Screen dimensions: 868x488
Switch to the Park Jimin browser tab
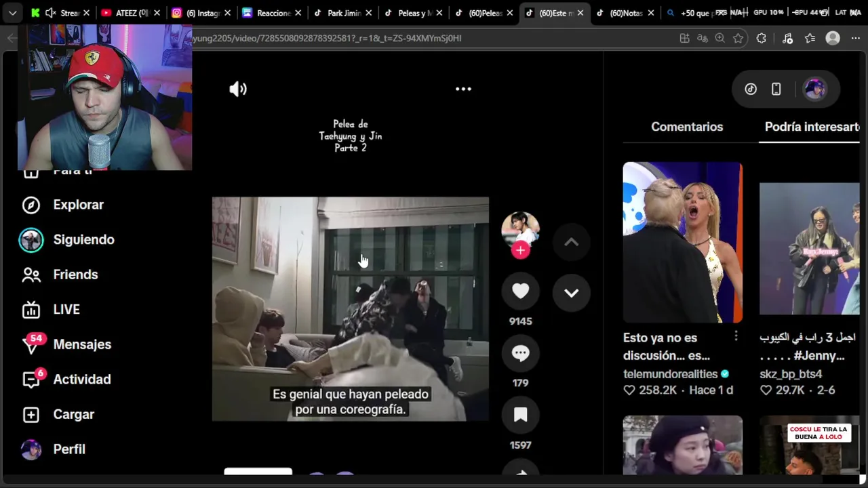click(x=342, y=13)
